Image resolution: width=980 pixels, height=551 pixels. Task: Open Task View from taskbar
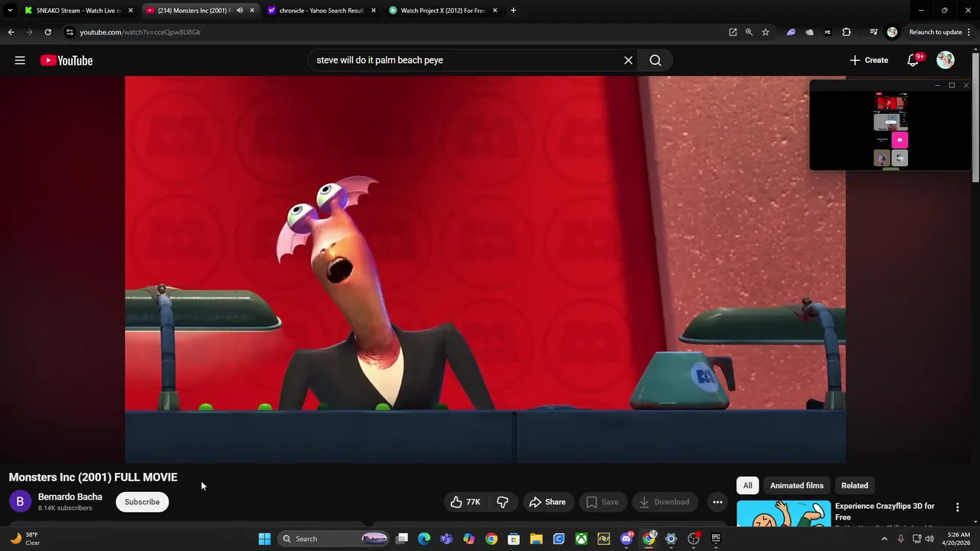coord(402,539)
